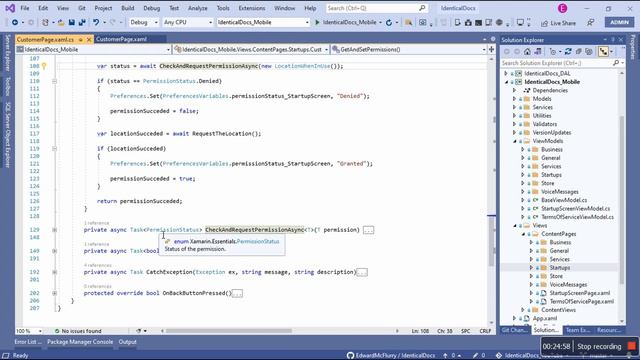Collapse the ViewModels folder
This screenshot has width=640, height=360.
point(515,141)
